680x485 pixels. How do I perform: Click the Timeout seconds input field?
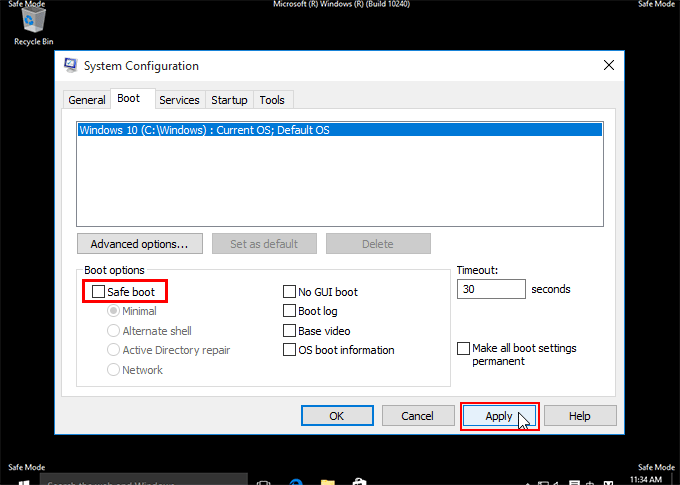click(491, 289)
